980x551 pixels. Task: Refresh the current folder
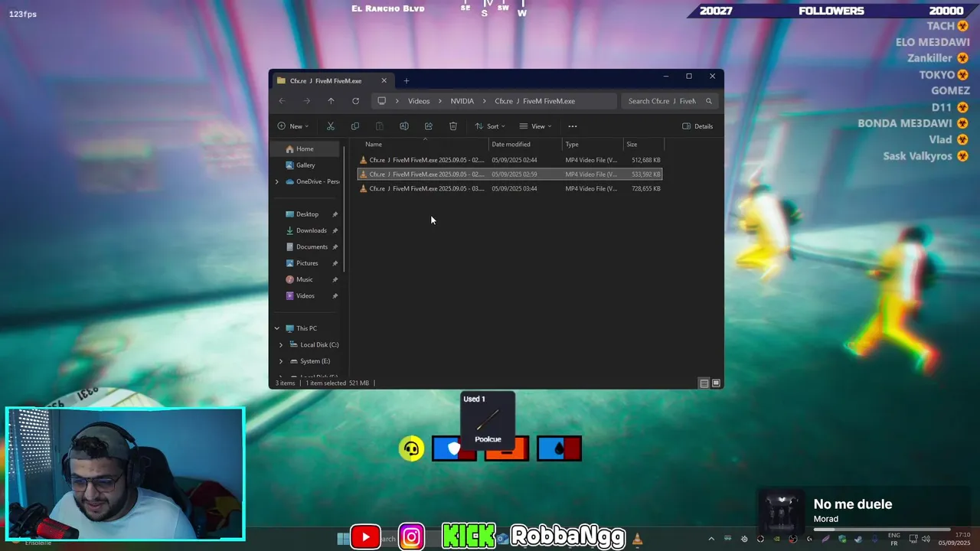click(x=355, y=101)
